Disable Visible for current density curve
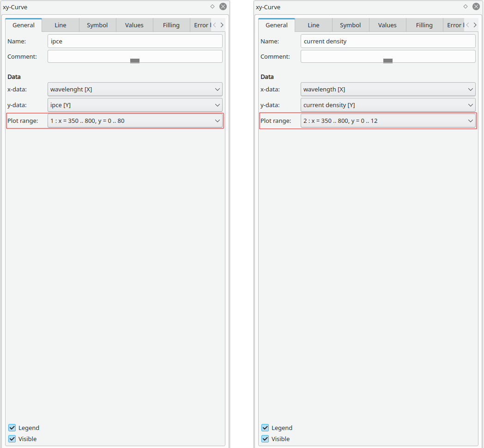Viewport: 484px width, 448px height. 265,439
